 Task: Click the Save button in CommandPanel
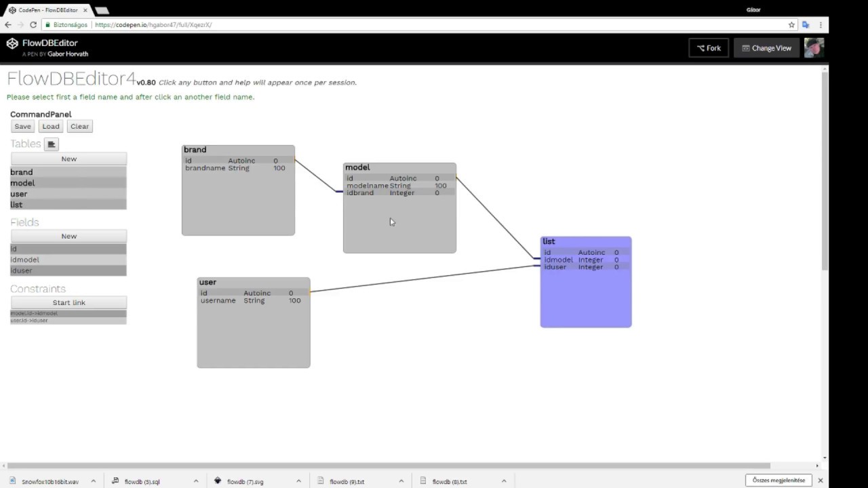pyautogui.click(x=22, y=126)
